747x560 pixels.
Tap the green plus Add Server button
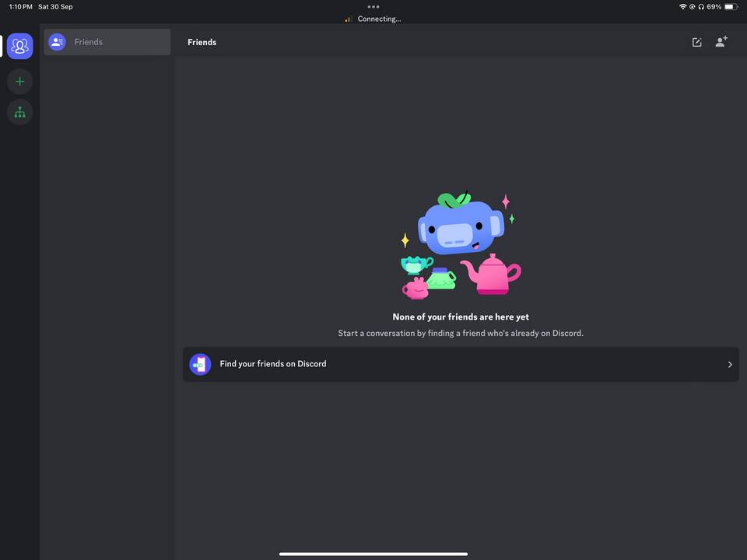coord(19,82)
